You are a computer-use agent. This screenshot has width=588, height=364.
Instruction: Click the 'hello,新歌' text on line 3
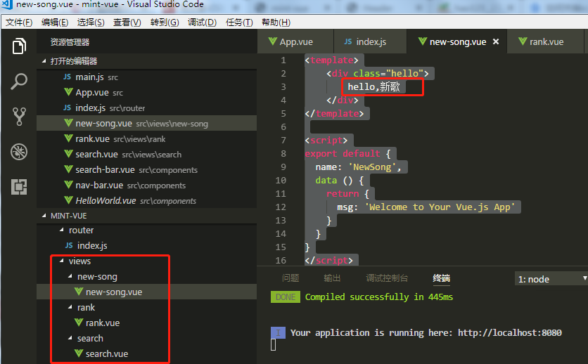click(x=373, y=86)
